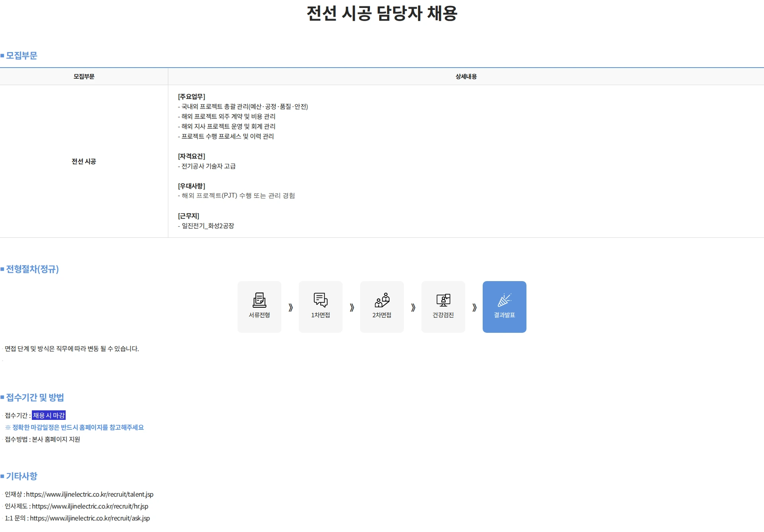The height and width of the screenshot is (532, 764).
Task: Click the line 해외 프로젝트 외주 계약 및 비용 관리
Action: point(227,116)
